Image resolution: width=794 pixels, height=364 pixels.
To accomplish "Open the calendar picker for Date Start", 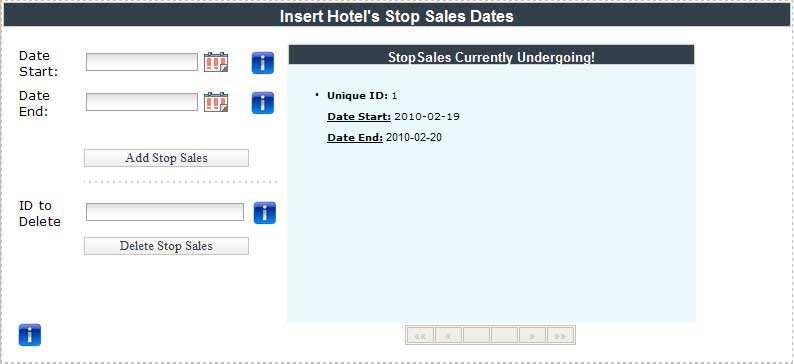I will (x=216, y=62).
